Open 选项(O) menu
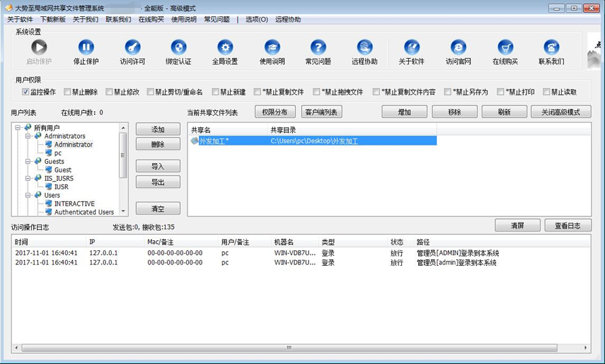 [256, 19]
